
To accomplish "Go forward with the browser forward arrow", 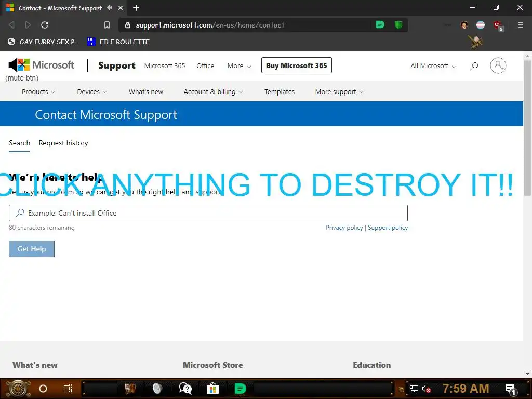I will [x=28, y=25].
